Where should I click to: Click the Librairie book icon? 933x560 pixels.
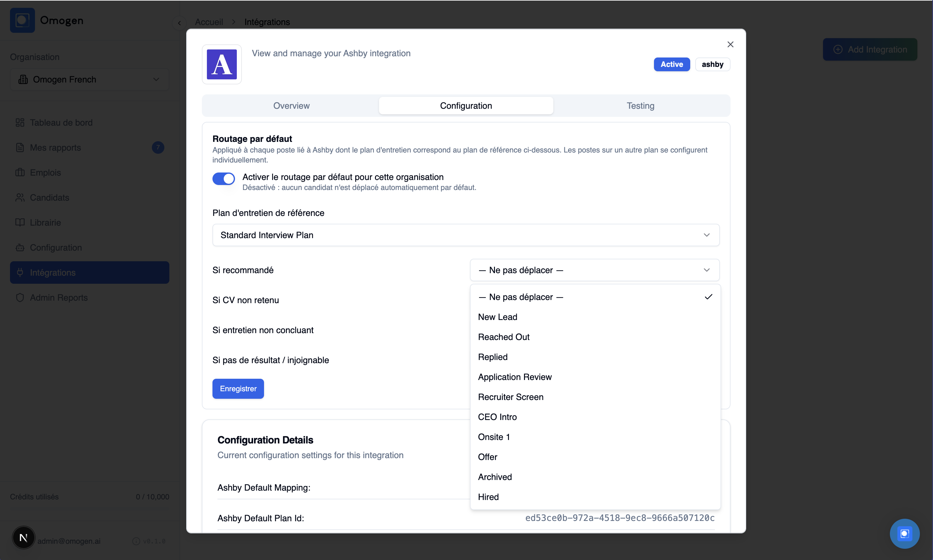point(20,222)
